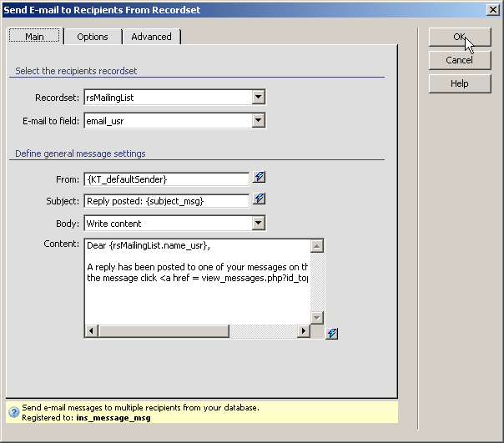Click Content box scroll left arrow
The width and height of the screenshot is (504, 443).
click(x=91, y=331)
